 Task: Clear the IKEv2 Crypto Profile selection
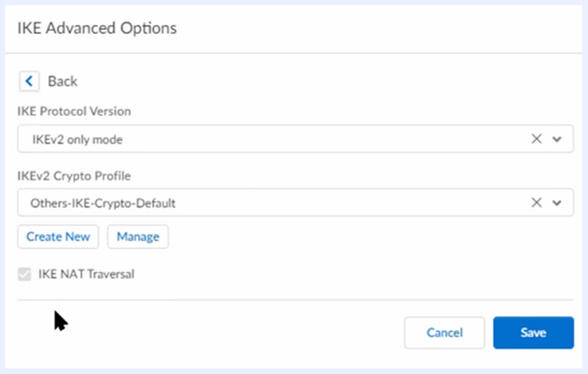click(536, 203)
